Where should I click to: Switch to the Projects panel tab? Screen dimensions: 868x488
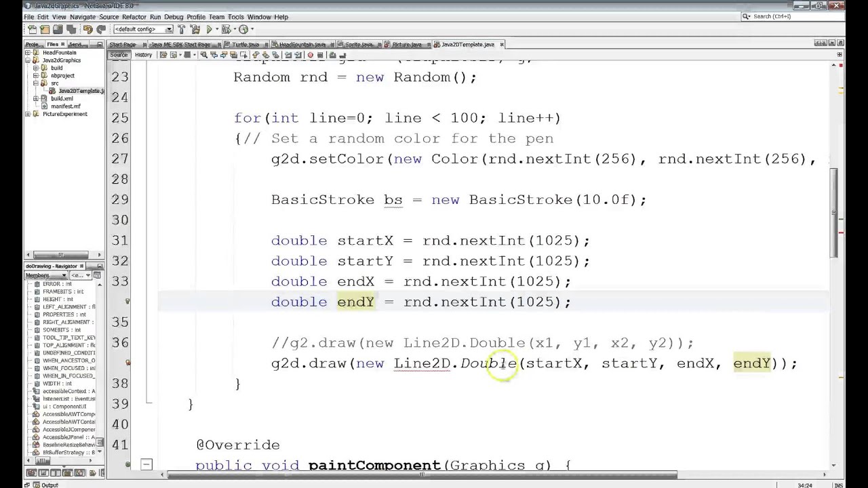click(35, 45)
